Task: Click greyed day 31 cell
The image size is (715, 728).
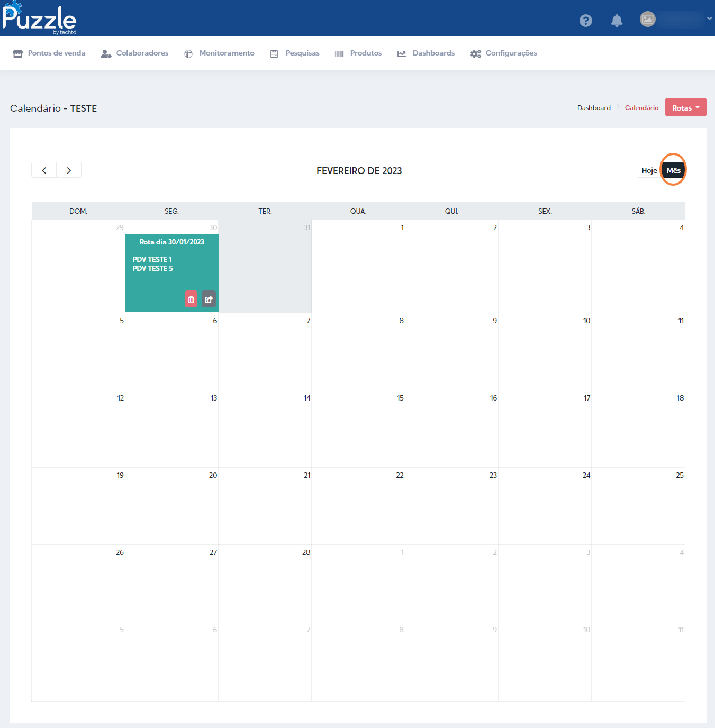Action: pyautogui.click(x=265, y=266)
